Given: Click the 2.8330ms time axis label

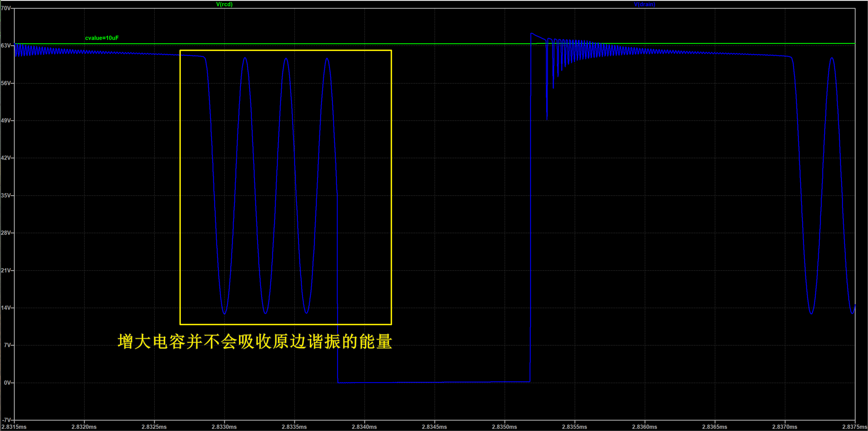Looking at the screenshot, I should pyautogui.click(x=224, y=427).
